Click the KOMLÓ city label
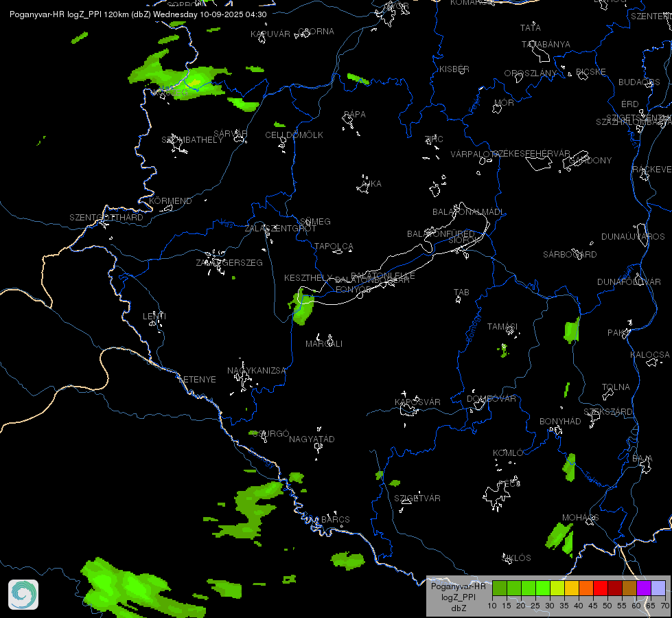 coord(508,453)
